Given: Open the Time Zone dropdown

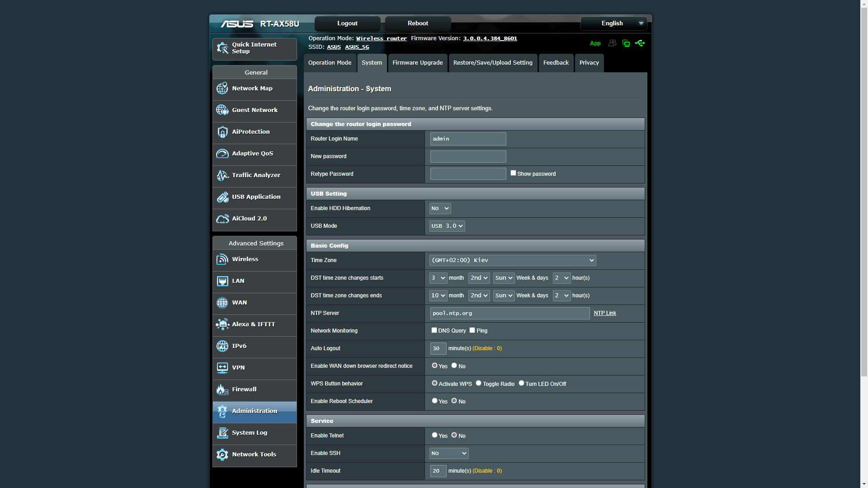Looking at the screenshot, I should (512, 260).
